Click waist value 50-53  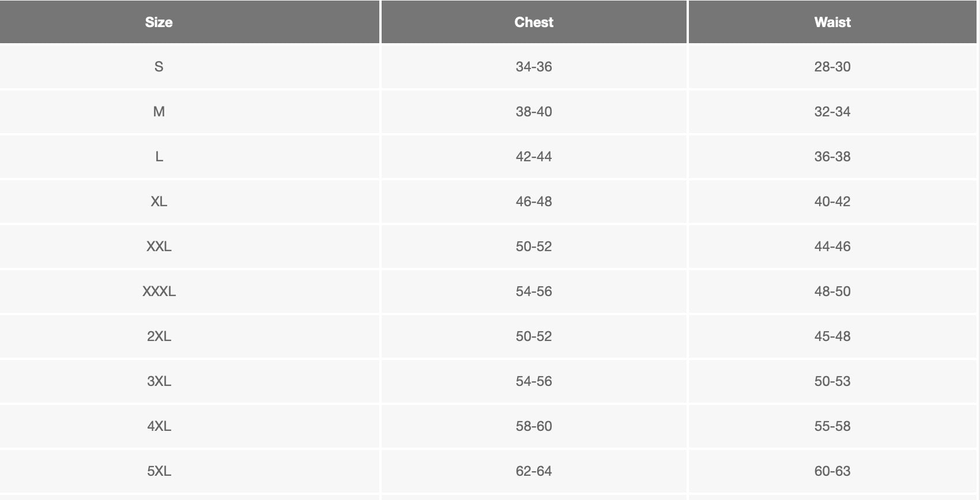[x=832, y=381]
